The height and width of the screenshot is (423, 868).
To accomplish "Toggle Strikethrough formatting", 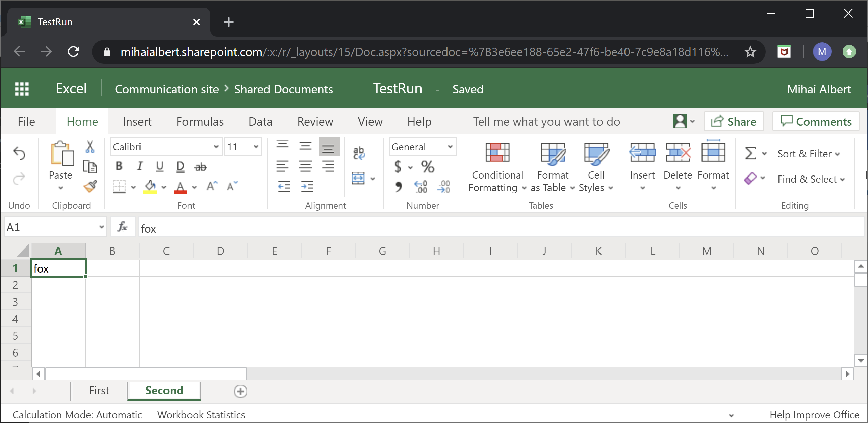I will 201,167.
